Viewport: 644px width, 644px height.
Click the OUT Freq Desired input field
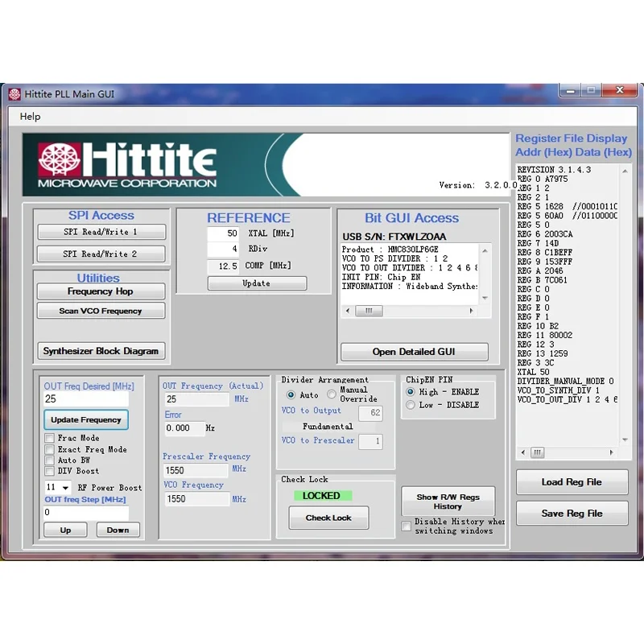tap(86, 399)
